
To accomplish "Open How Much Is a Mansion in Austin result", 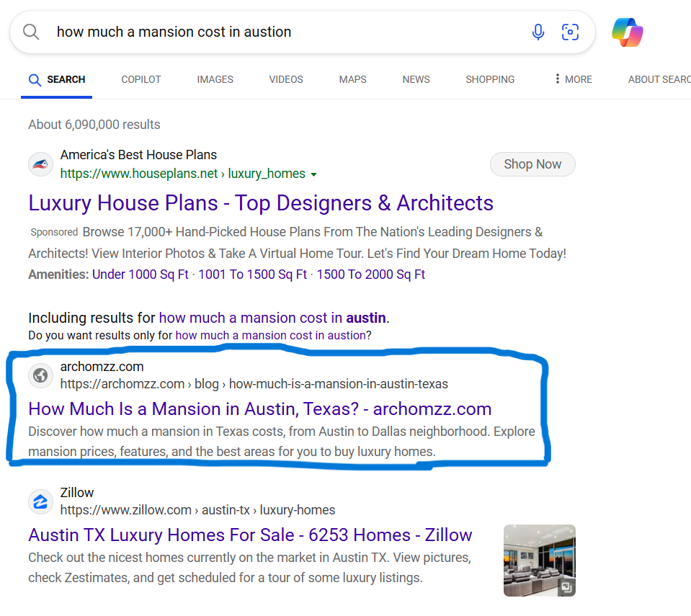I will (260, 409).
